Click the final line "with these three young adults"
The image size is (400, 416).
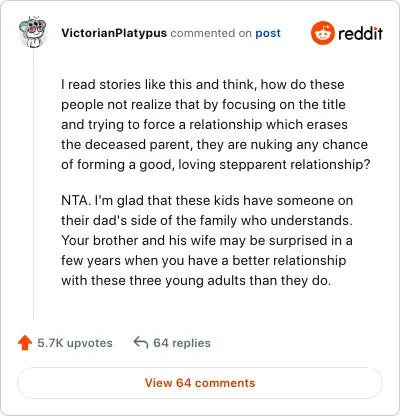(196, 281)
